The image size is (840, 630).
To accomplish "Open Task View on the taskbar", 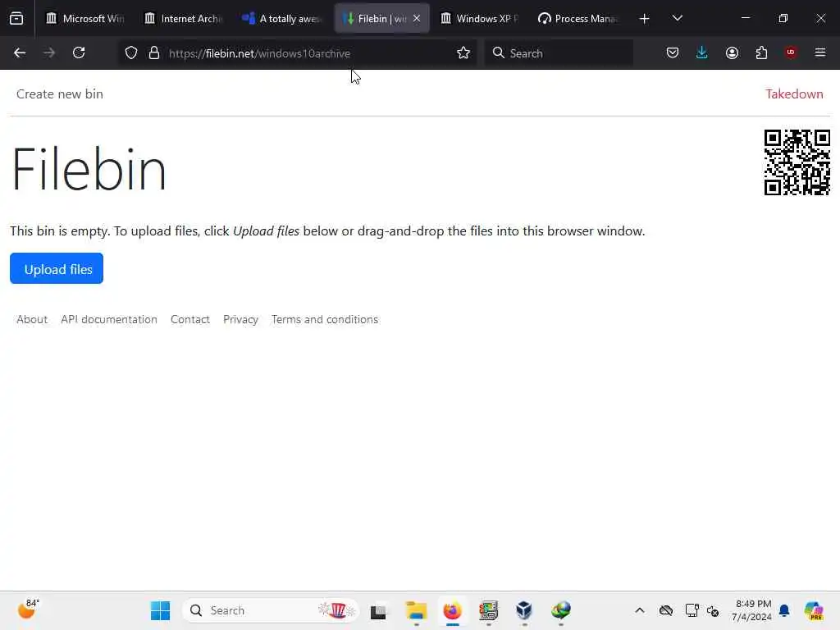I will 378,611.
